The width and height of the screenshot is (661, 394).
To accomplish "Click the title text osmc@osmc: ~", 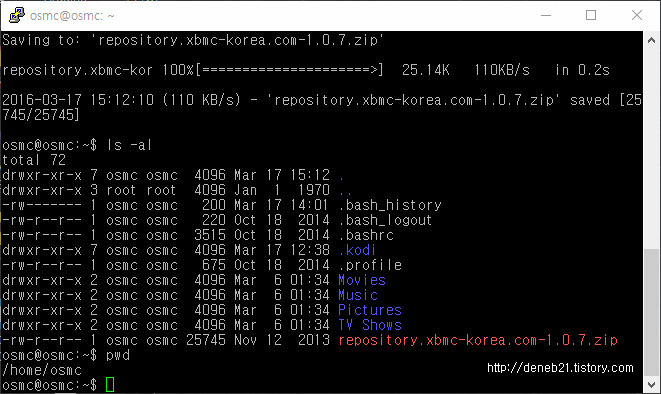I will (x=72, y=16).
